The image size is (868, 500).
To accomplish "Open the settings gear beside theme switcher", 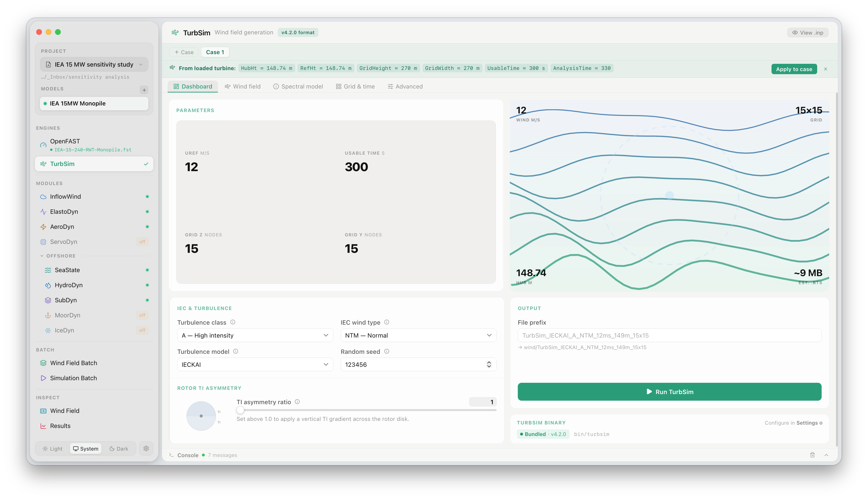I will click(146, 448).
